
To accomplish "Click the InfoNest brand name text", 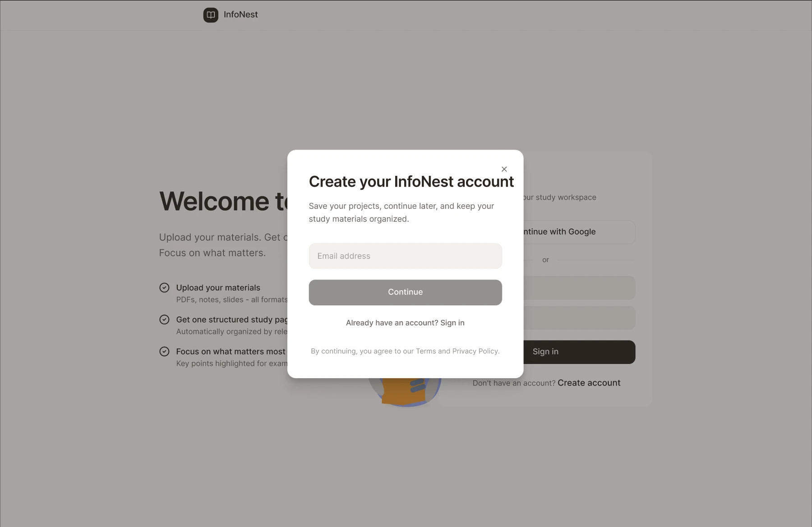I will [x=240, y=14].
